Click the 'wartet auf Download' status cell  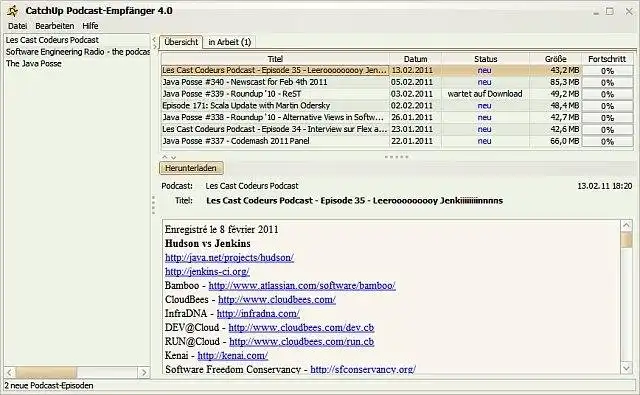[x=485, y=94]
